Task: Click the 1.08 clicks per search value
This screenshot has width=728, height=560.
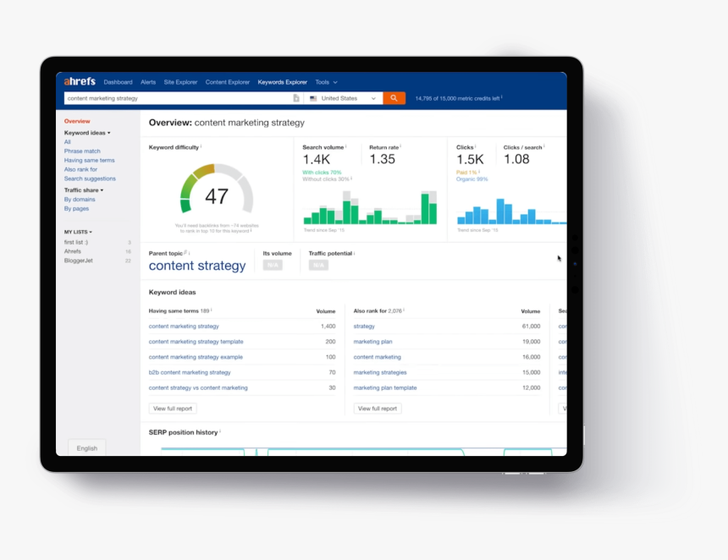Action: 516,159
